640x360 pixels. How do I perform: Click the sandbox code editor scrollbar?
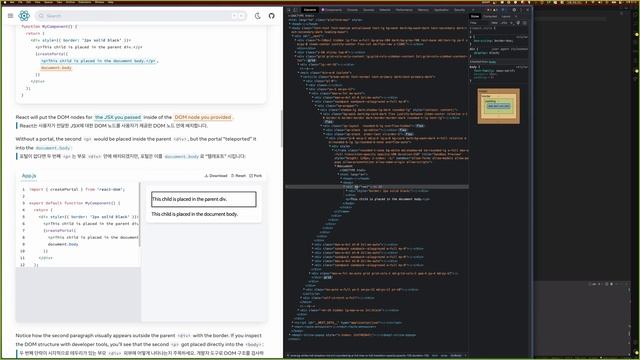point(140,214)
